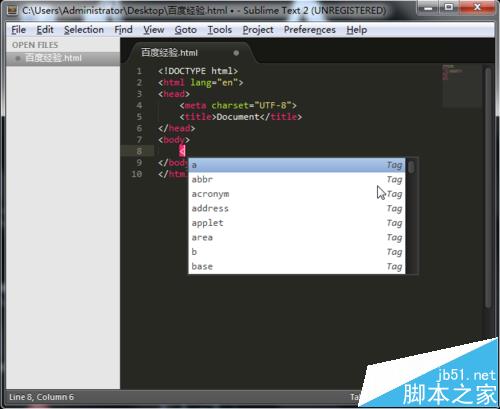Open the Selection menu
Viewport: 500px width, 409px height.
tap(84, 30)
